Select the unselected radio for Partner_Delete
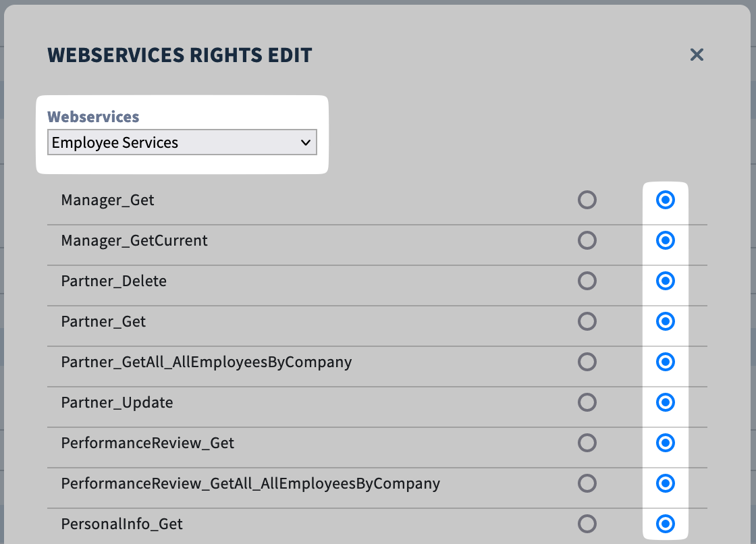Screen dimensions: 756x544 tap(587, 281)
